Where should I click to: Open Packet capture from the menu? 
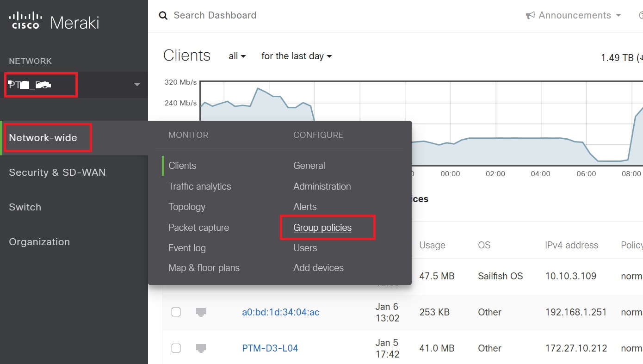pos(199,228)
